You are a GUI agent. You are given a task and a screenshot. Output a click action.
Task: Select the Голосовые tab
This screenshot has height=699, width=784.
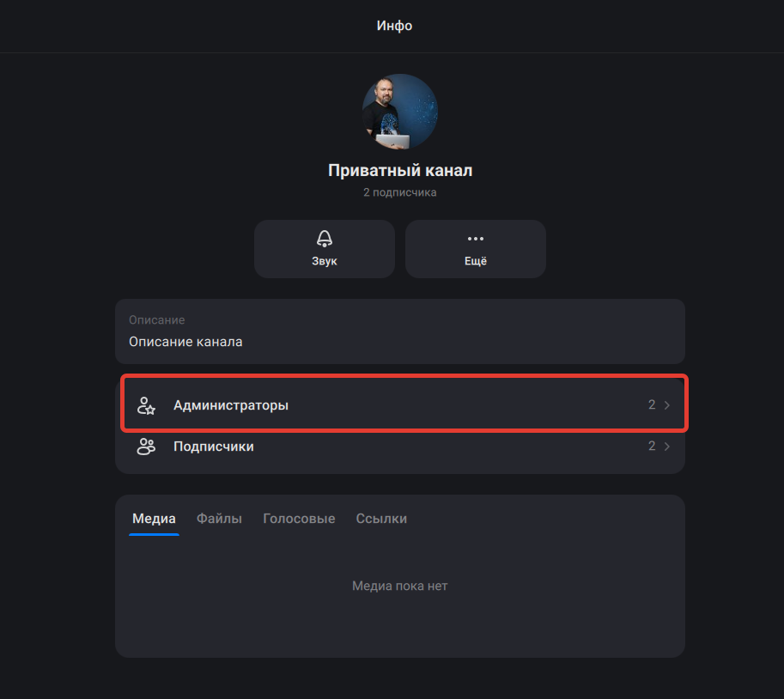tap(299, 519)
